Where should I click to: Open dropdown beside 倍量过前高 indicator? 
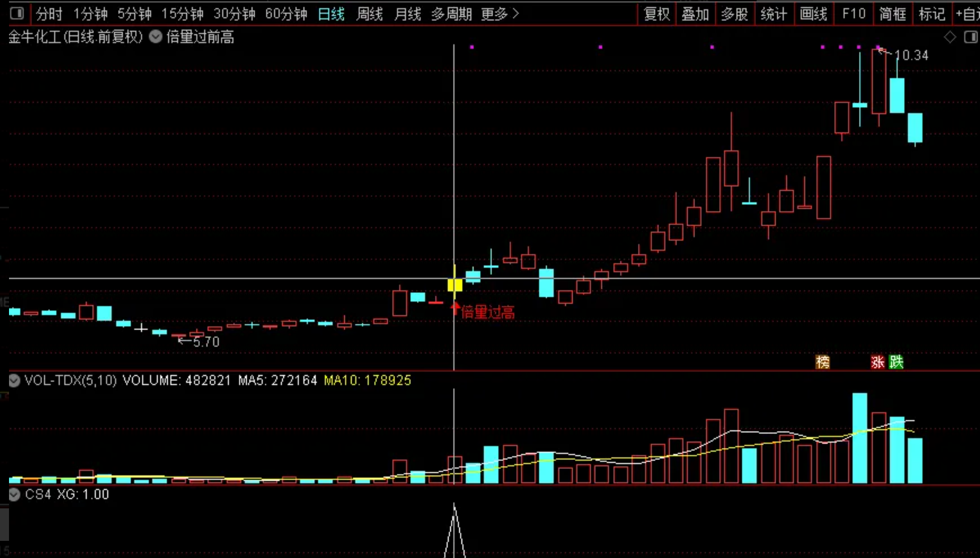pos(156,37)
